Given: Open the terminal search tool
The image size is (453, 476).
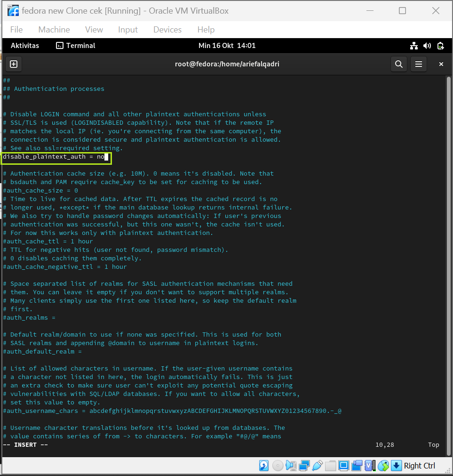Looking at the screenshot, I should (399, 64).
